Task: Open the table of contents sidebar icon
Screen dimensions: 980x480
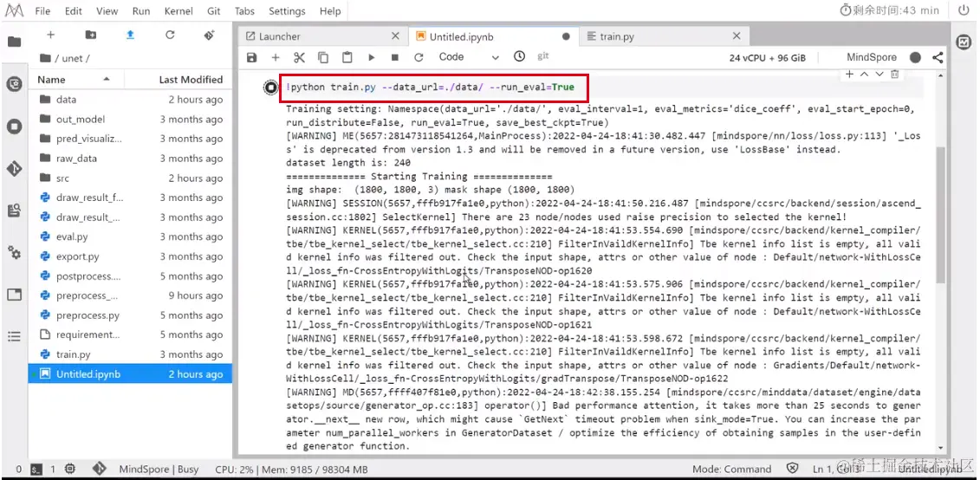Action: tap(14, 337)
